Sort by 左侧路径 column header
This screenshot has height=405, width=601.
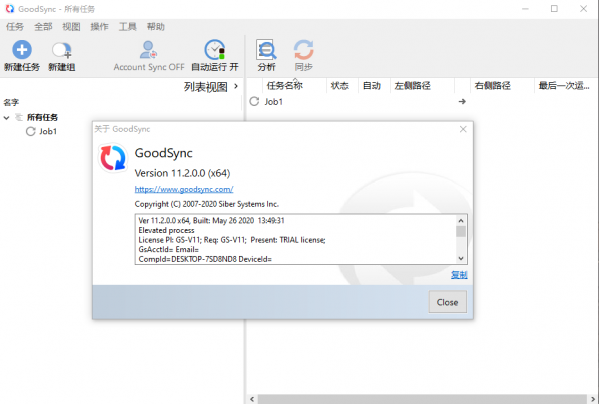[412, 85]
